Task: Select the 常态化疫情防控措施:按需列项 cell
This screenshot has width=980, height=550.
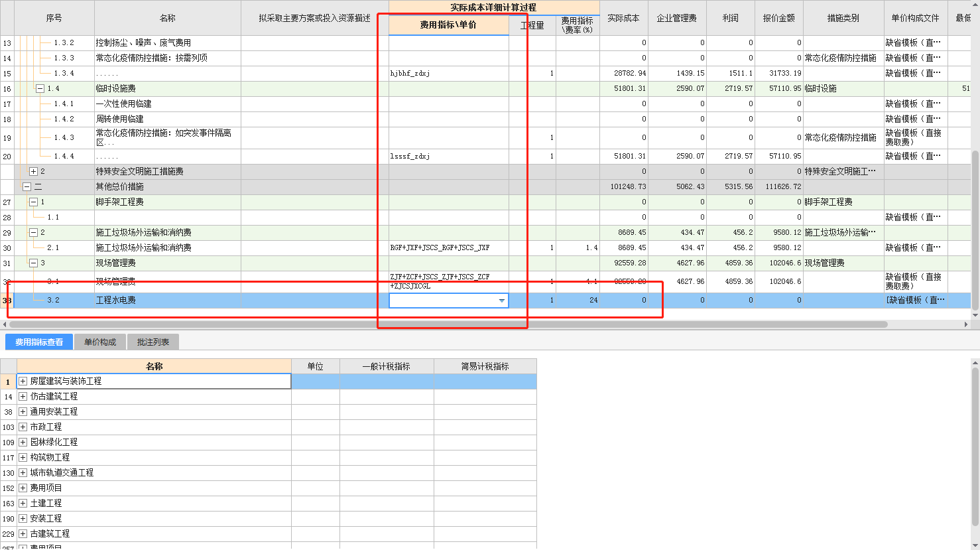Action: (168, 58)
